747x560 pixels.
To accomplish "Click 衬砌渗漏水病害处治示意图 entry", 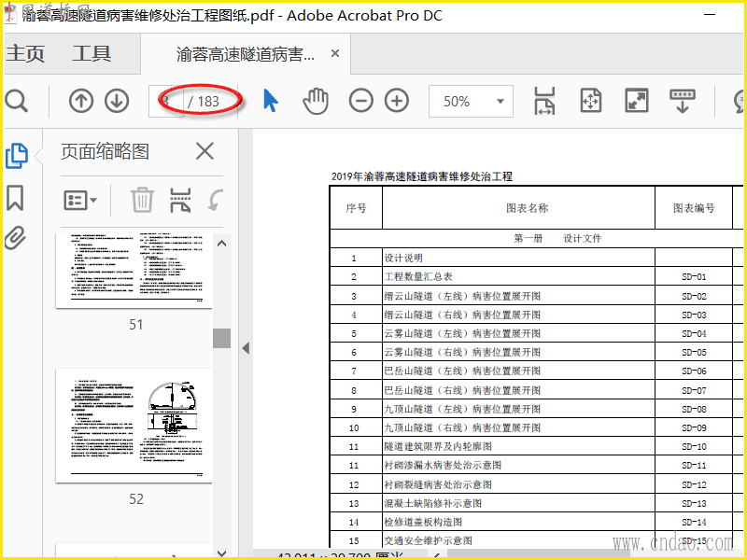I will [x=443, y=465].
